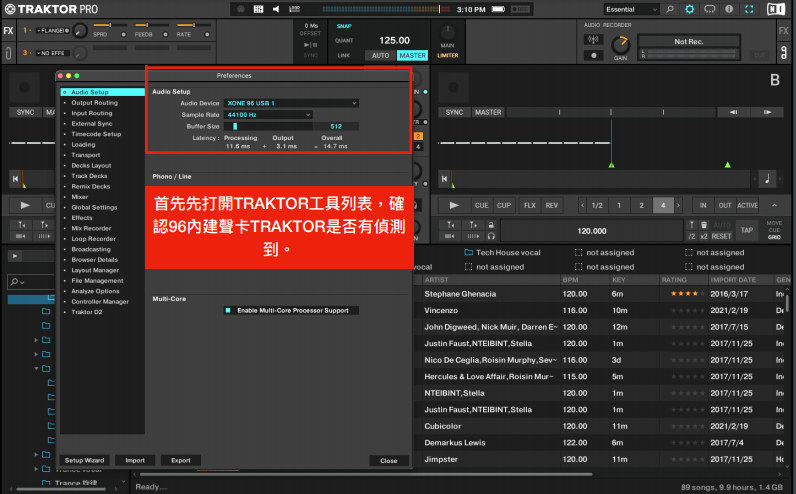This screenshot has height=494, width=796.
Task: Select Input Routing in Preferences
Action: click(92, 113)
